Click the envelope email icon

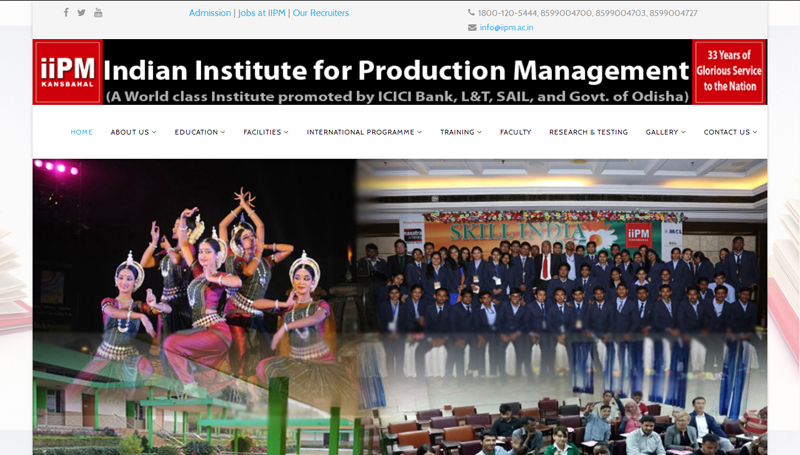472,28
